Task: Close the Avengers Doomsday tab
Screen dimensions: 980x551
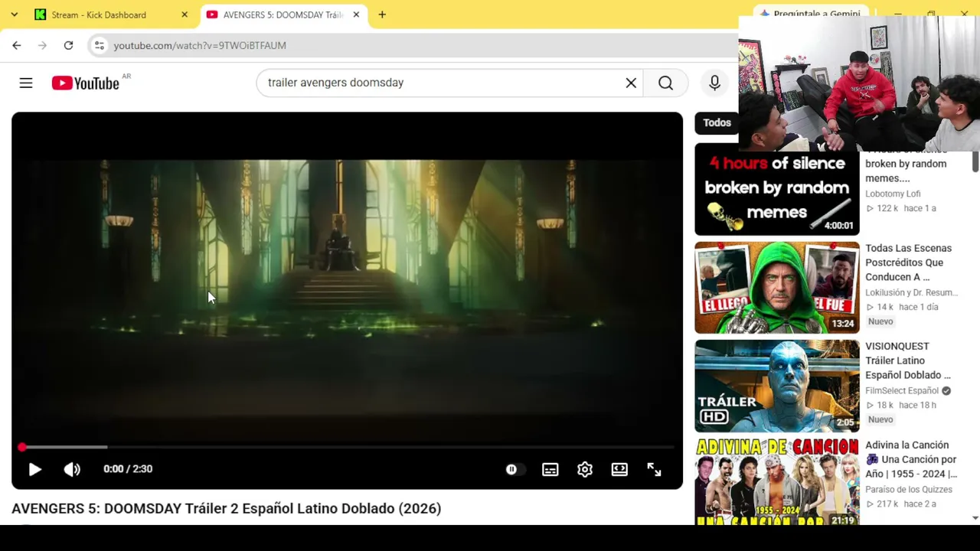Action: 356,15
